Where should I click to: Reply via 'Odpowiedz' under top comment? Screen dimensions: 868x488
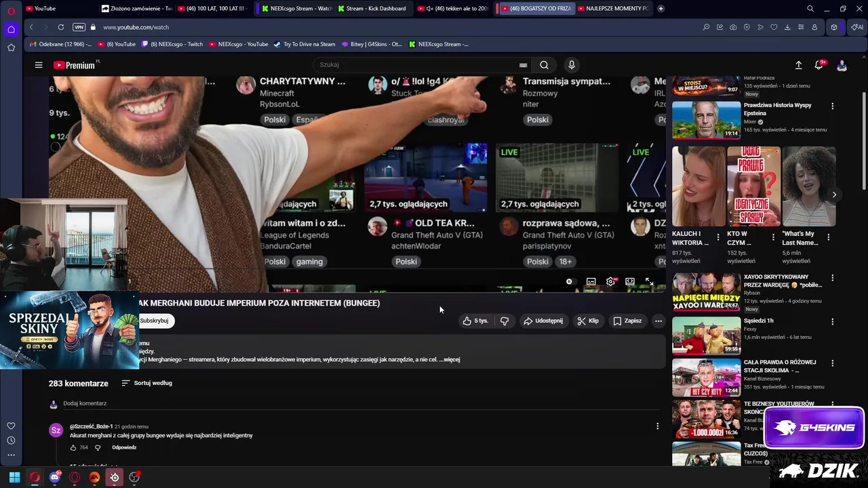click(124, 447)
